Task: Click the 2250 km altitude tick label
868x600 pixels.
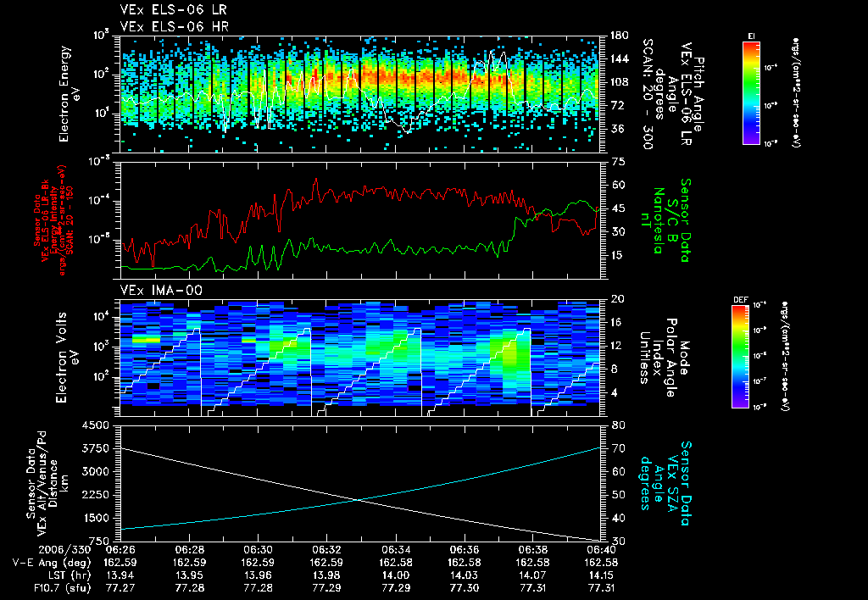Action: tap(95, 495)
